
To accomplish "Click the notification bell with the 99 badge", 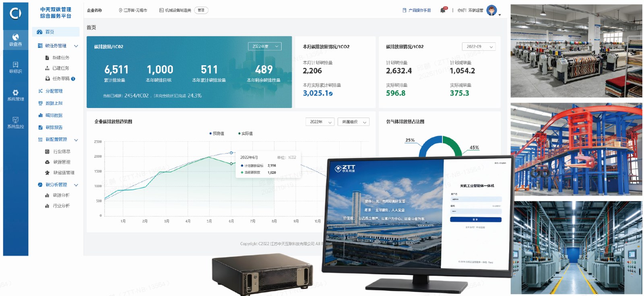I will [x=443, y=10].
